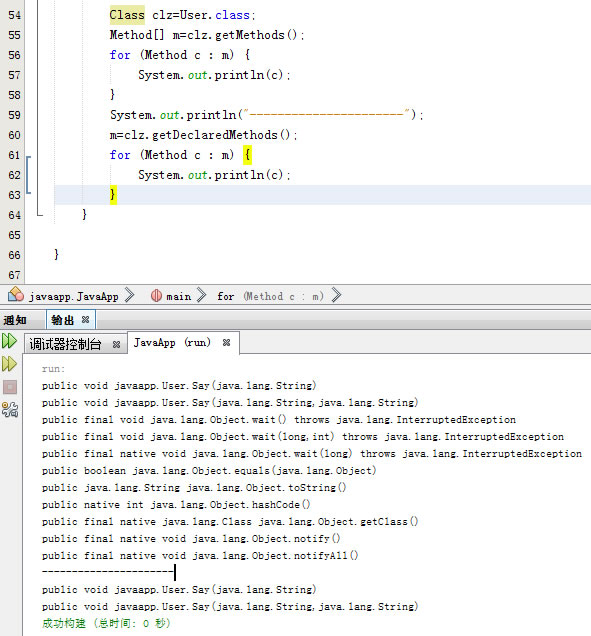Expand breadcrumb arrow after for loop
Viewport: 591px width, 636px height.
[336, 295]
